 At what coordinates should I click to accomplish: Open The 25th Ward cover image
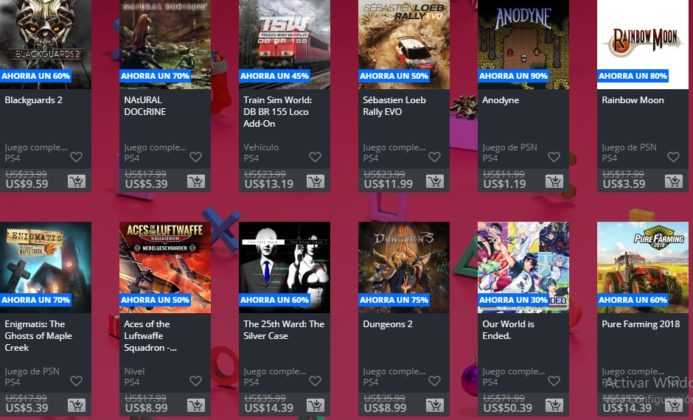285,267
